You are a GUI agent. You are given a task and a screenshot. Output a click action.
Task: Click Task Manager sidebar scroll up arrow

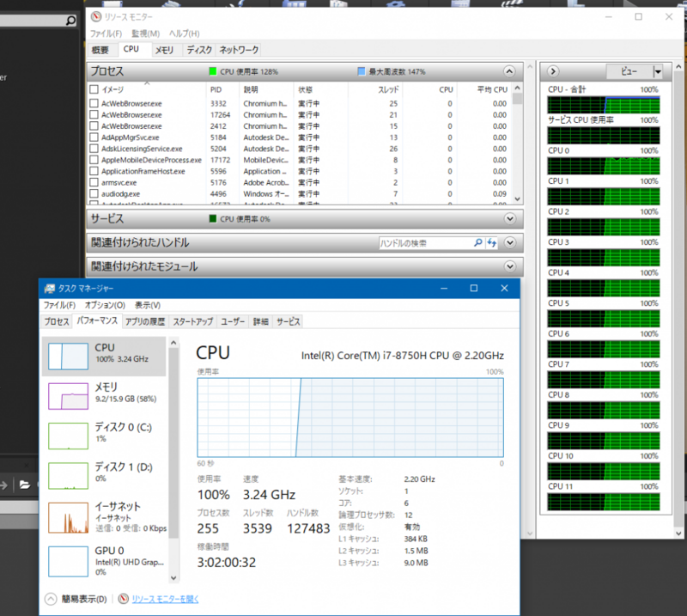tap(173, 343)
